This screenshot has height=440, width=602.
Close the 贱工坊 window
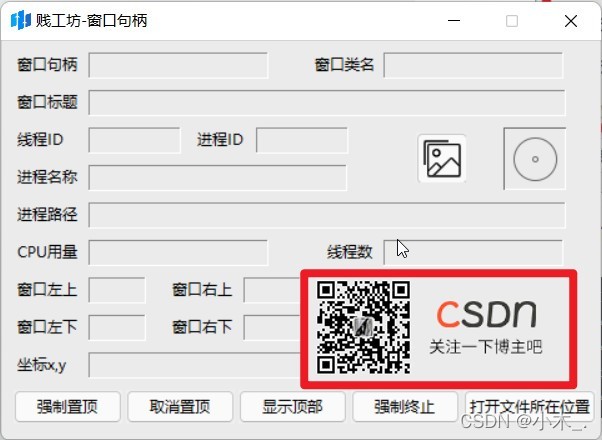[570, 20]
